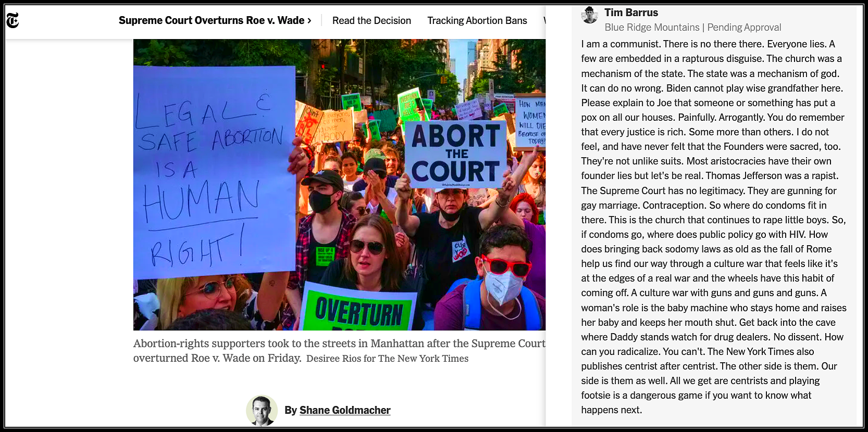The image size is (868, 432).
Task: Open the Read the Decision nav item
Action: [x=371, y=20]
